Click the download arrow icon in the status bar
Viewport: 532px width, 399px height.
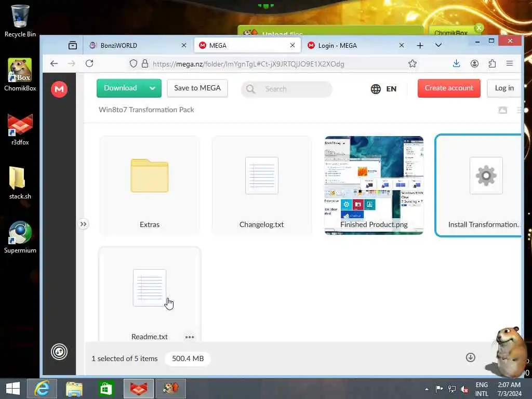(470, 357)
